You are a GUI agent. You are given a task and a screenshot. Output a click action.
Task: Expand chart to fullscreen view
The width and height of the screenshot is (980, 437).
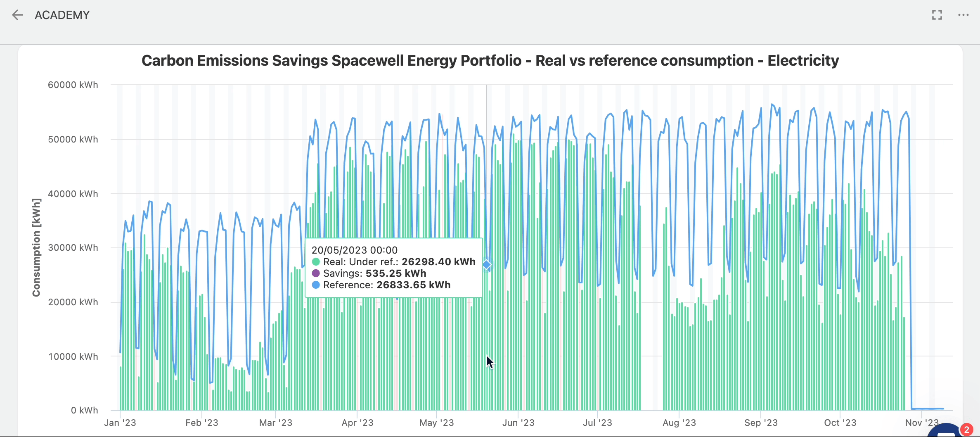[937, 15]
